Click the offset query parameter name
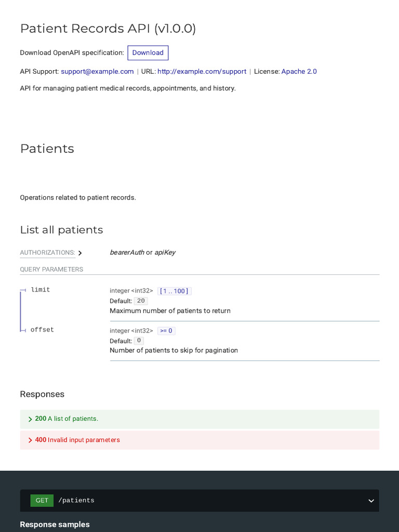 click(x=42, y=330)
